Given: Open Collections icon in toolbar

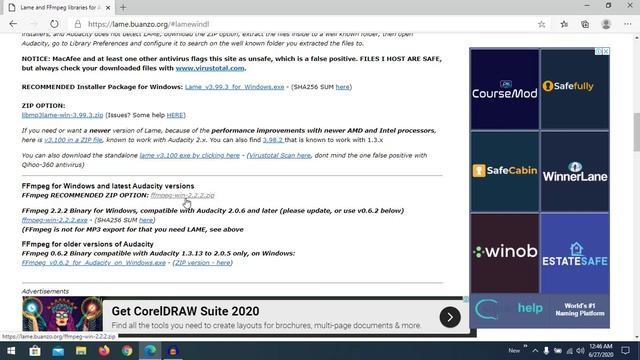Looking at the screenshot, I should (x=585, y=24).
